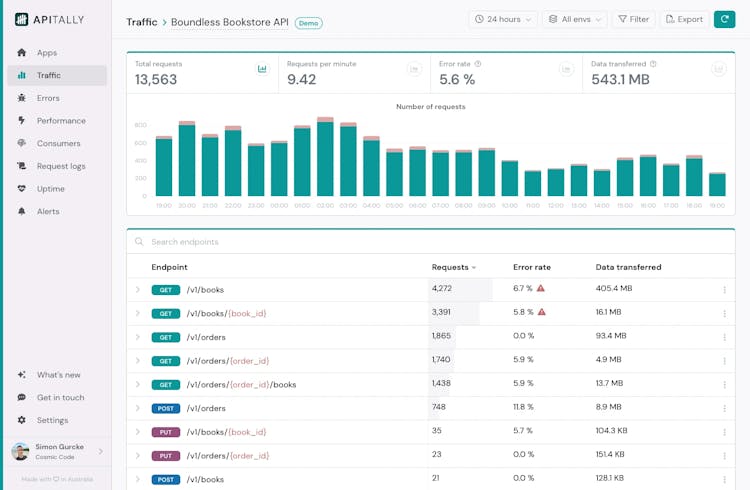Expand the GET /v1/orders endpoint row
Viewport: 750px width, 490px height.
[x=139, y=337]
